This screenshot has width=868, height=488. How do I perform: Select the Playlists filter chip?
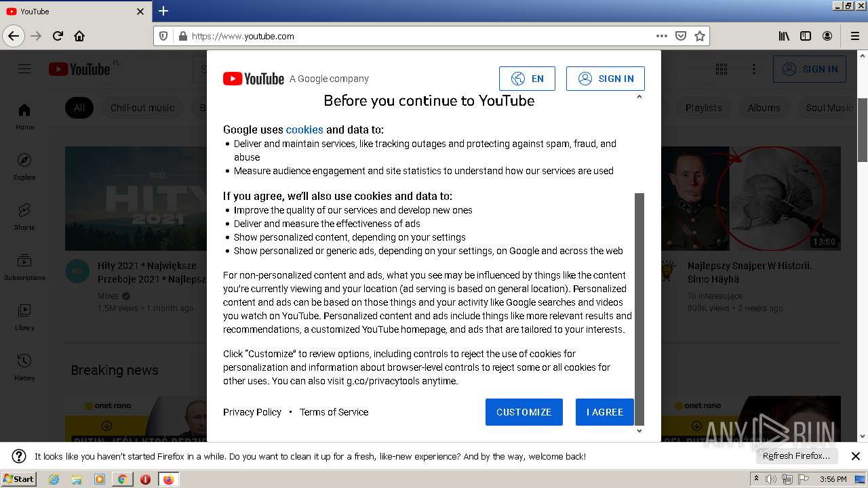[x=704, y=108]
